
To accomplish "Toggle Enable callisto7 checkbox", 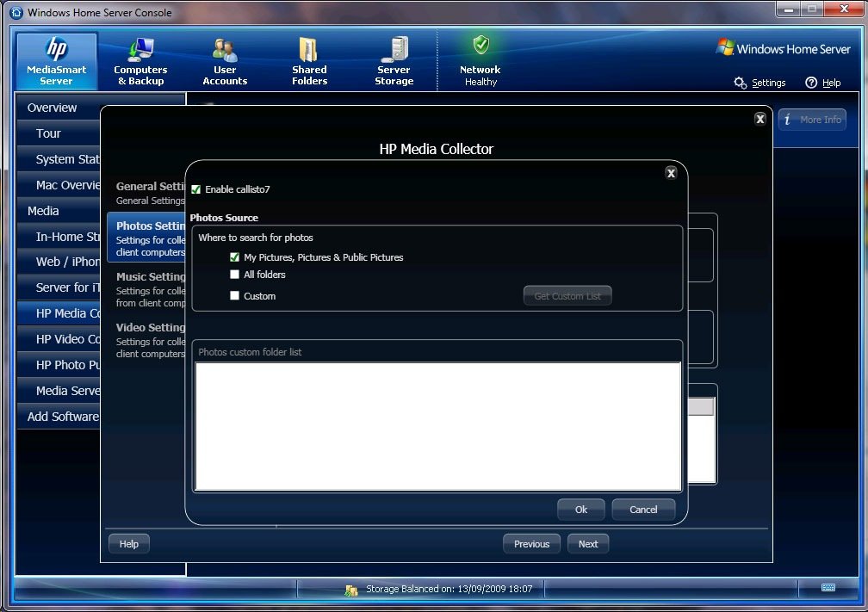I will point(196,189).
